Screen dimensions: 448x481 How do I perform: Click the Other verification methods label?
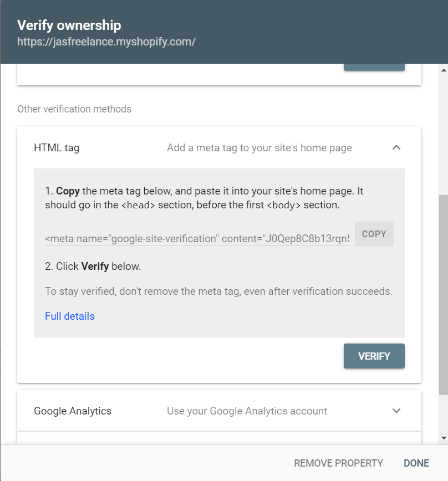click(x=74, y=109)
